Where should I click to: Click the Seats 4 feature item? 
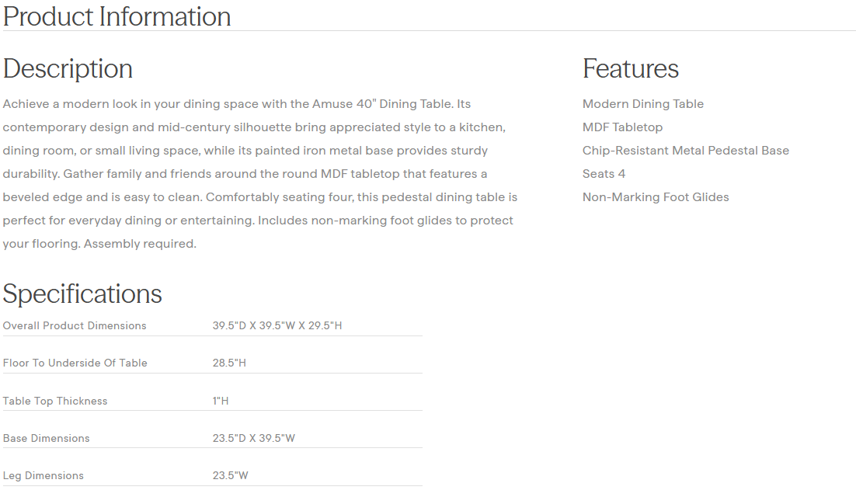tap(604, 174)
